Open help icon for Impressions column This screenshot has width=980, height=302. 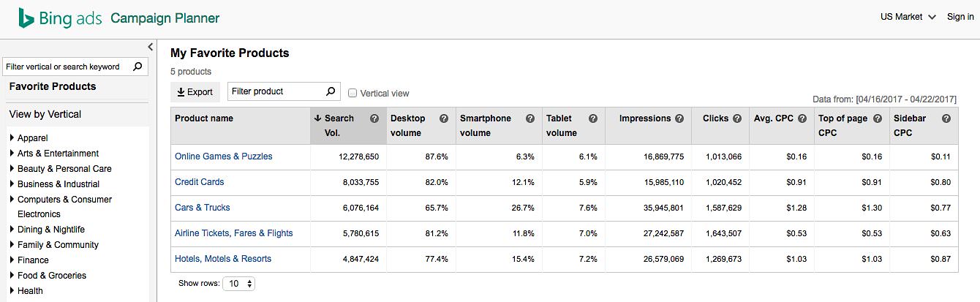[x=679, y=118]
